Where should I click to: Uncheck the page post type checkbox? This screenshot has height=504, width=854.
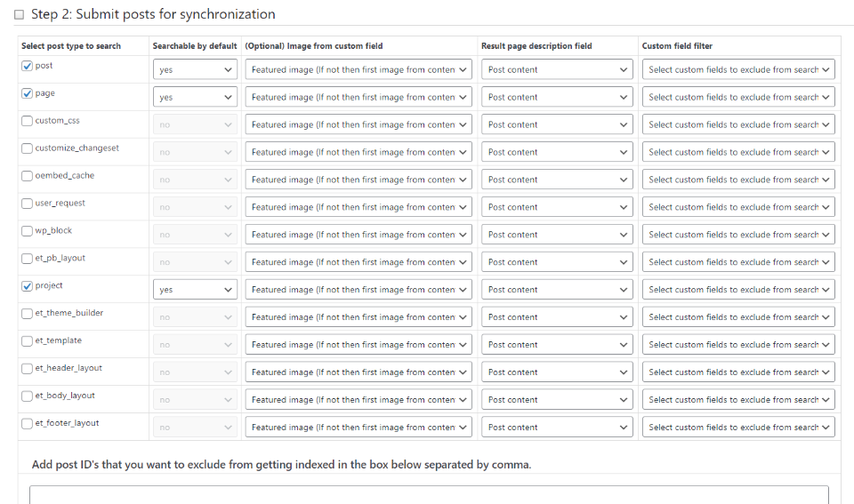(28, 93)
